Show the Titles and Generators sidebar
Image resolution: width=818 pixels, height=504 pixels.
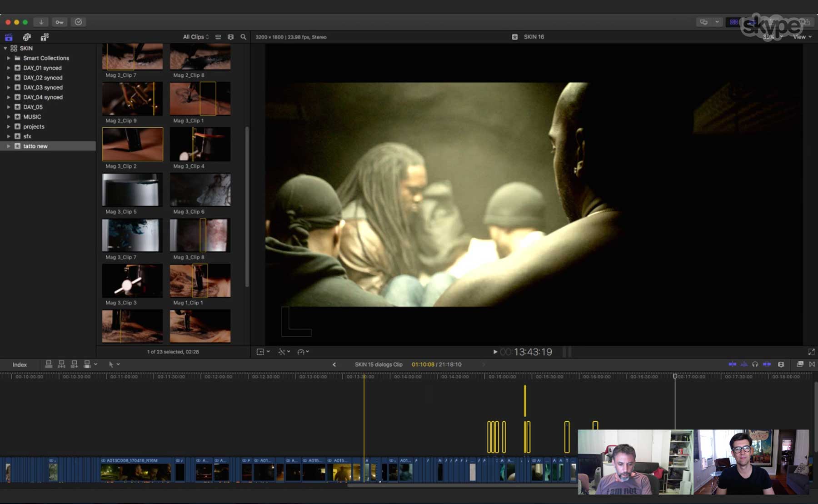[x=45, y=37]
